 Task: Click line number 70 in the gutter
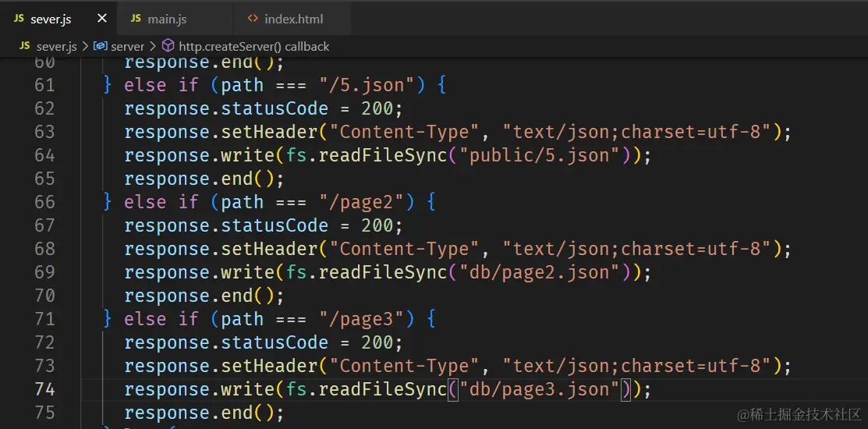tap(44, 296)
